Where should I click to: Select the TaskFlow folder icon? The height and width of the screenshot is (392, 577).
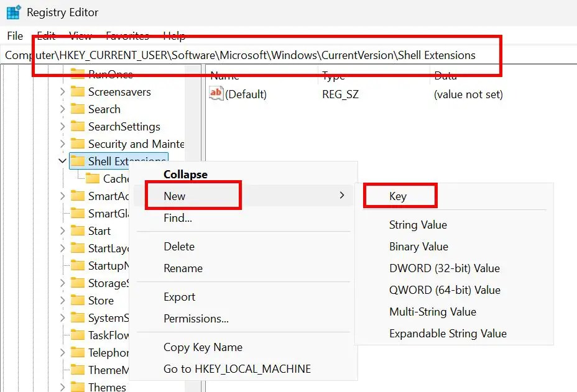click(x=77, y=335)
